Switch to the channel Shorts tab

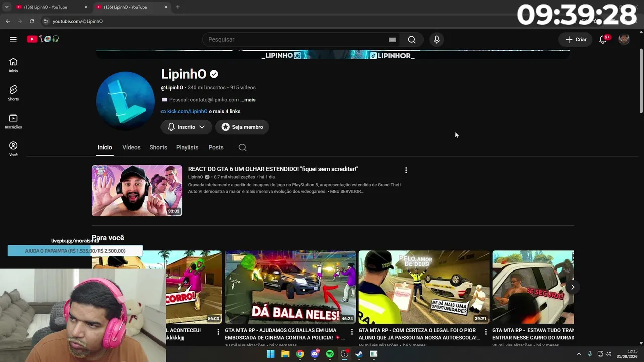coord(158,147)
